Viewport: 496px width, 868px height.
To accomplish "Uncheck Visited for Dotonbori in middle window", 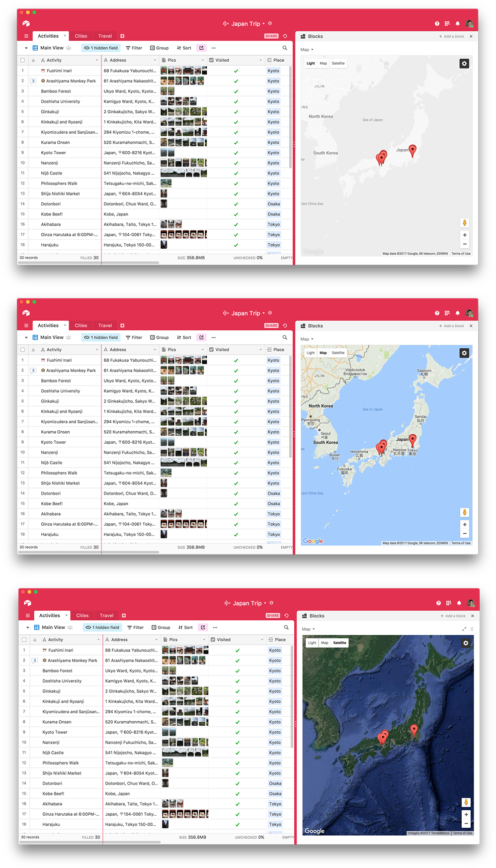I will 236,493.
